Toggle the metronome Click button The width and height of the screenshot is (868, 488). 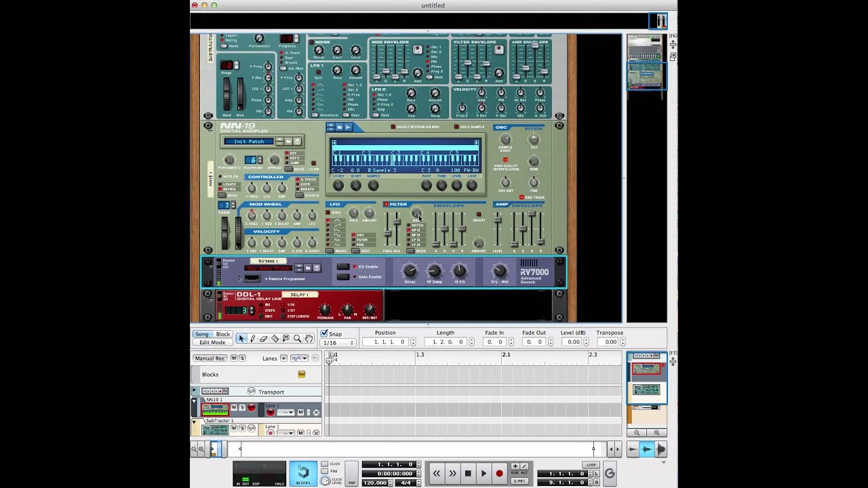(x=325, y=464)
